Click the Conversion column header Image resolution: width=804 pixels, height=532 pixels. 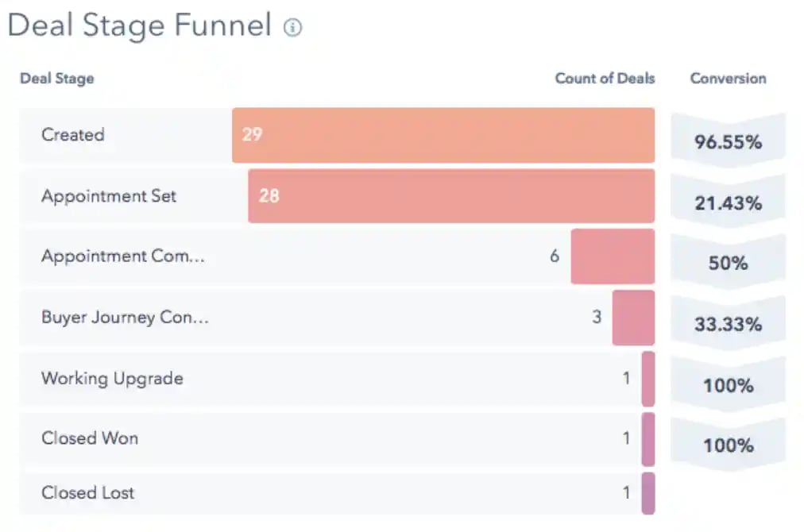click(x=728, y=79)
